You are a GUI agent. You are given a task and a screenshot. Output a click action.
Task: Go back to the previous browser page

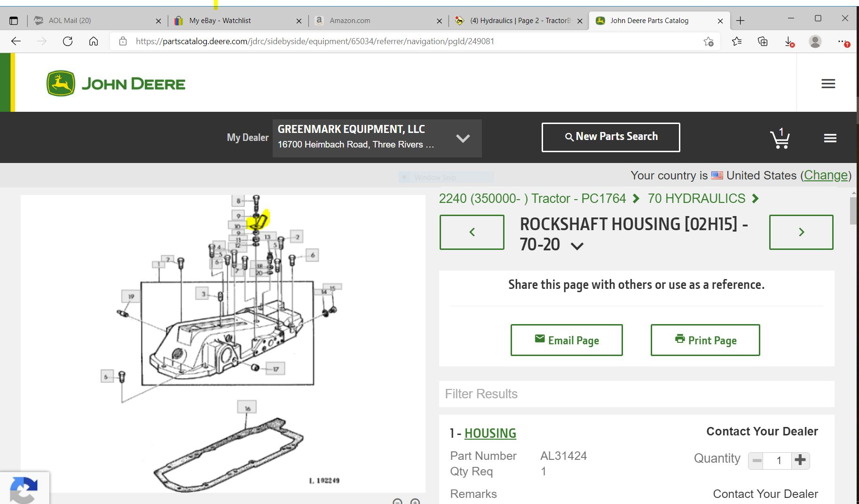pos(16,41)
